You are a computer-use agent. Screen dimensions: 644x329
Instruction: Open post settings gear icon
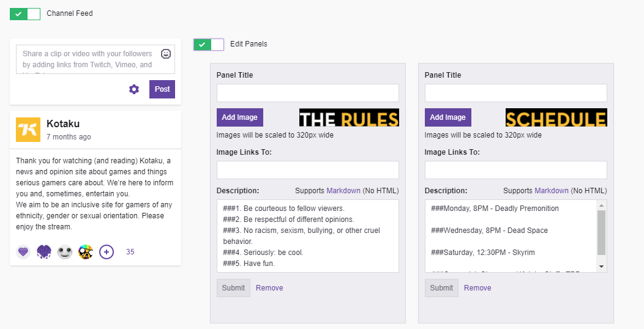pos(134,89)
